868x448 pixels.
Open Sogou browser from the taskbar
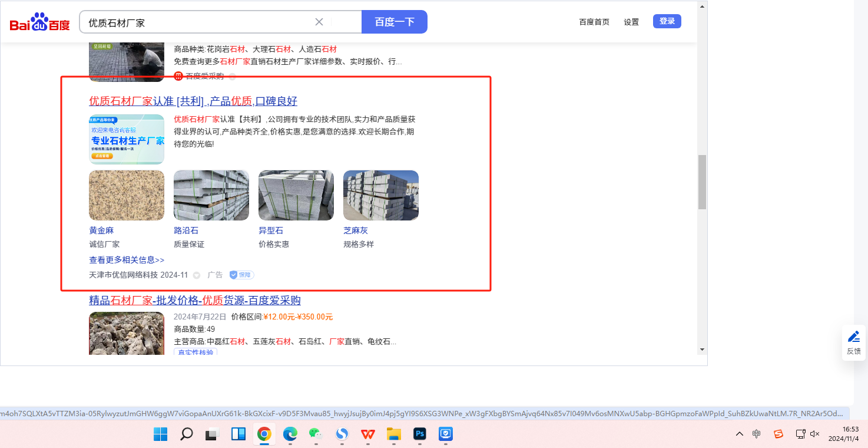click(x=342, y=434)
